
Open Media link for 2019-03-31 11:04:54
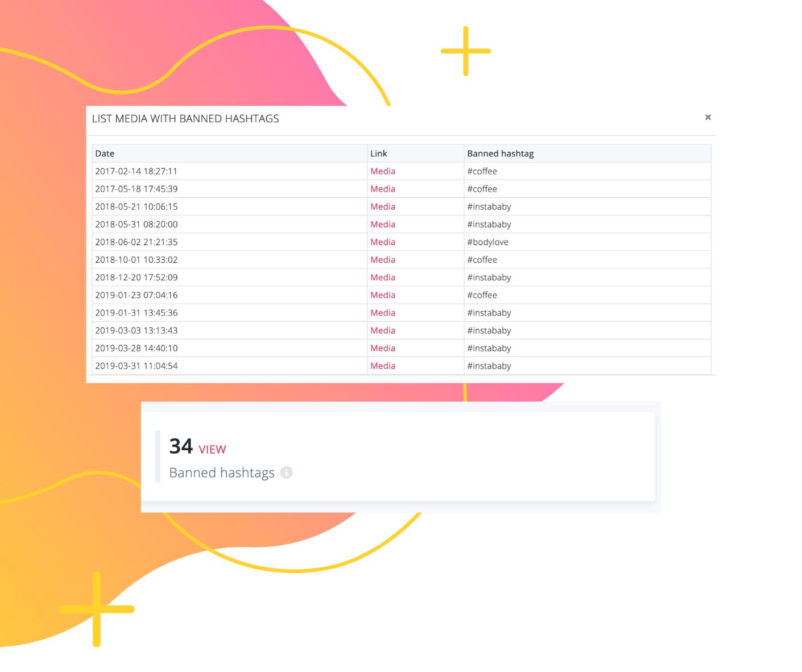[x=382, y=366]
